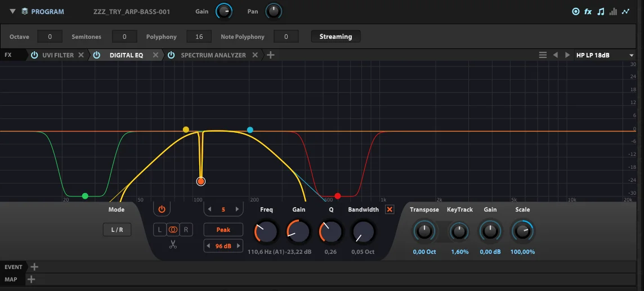The width and height of the screenshot is (644, 291).
Task: Click the 100,00% Scale value
Action: (522, 252)
